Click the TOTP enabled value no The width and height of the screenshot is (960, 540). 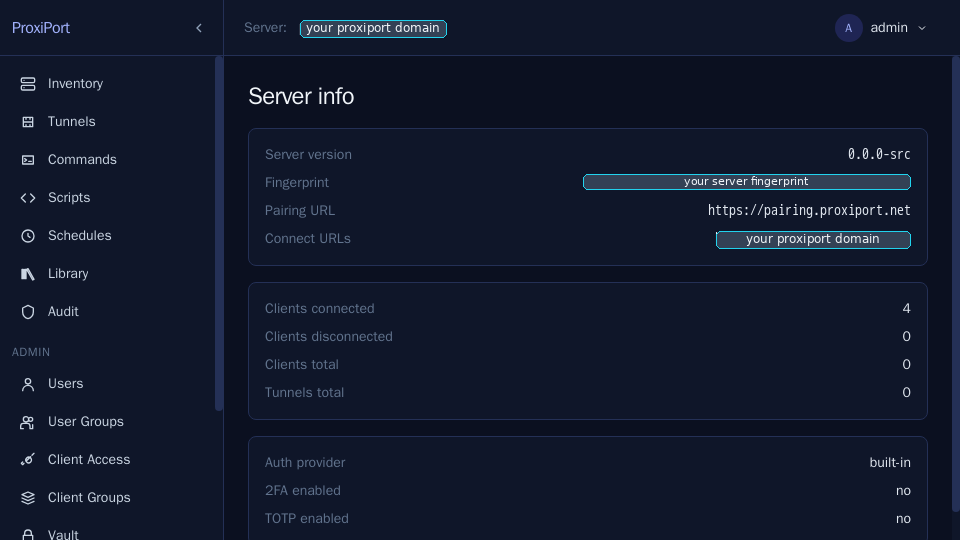click(903, 519)
